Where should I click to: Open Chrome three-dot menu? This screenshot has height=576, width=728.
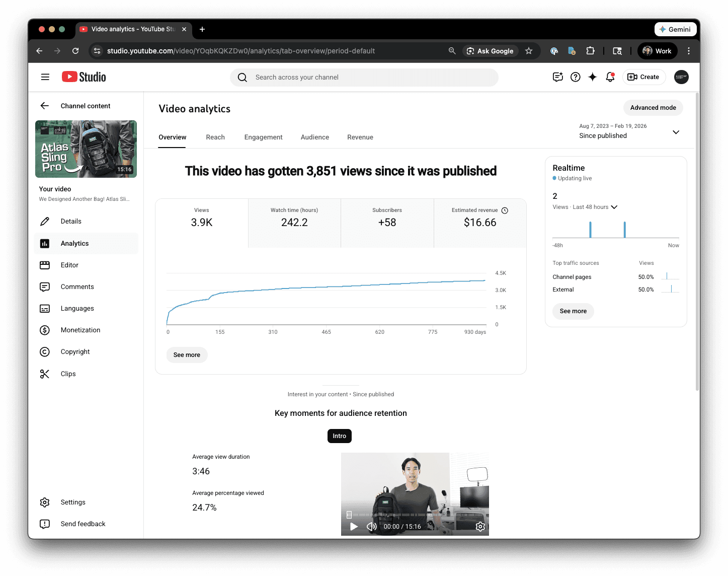(689, 51)
